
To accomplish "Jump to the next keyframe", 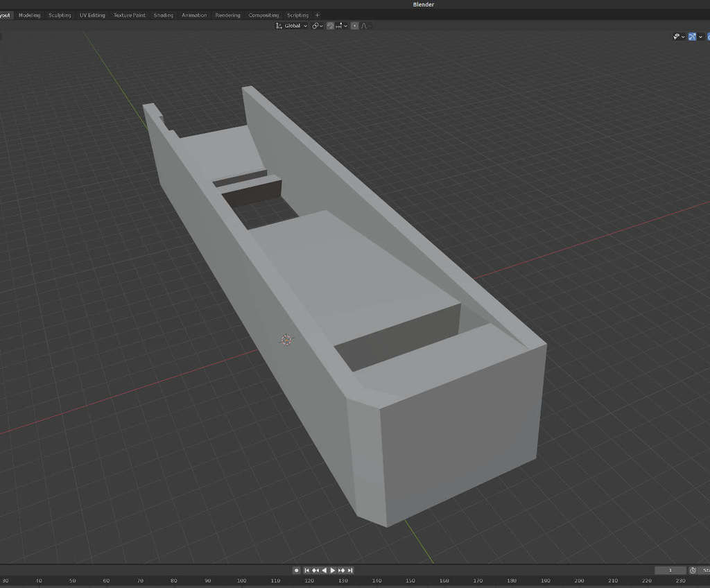I will coord(342,570).
